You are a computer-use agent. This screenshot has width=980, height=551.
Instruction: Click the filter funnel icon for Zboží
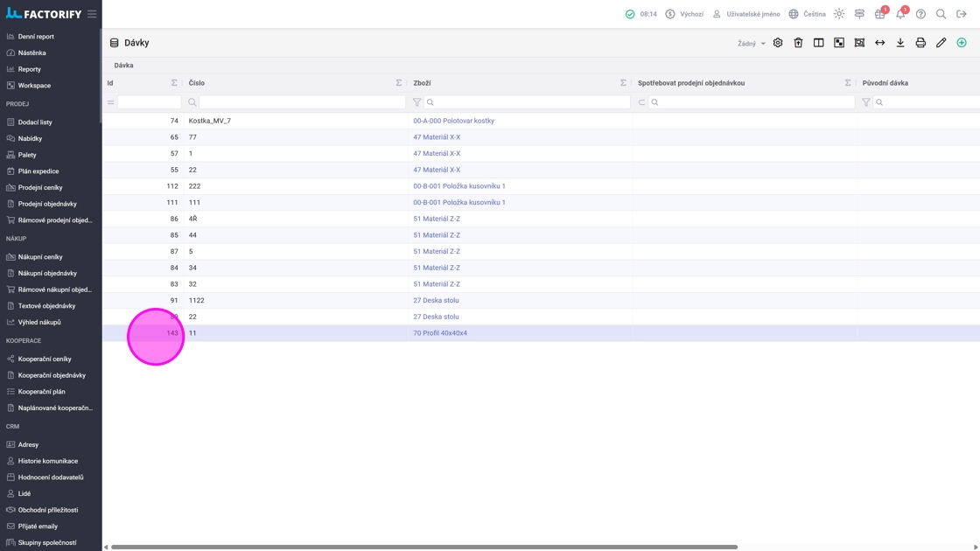coord(416,101)
